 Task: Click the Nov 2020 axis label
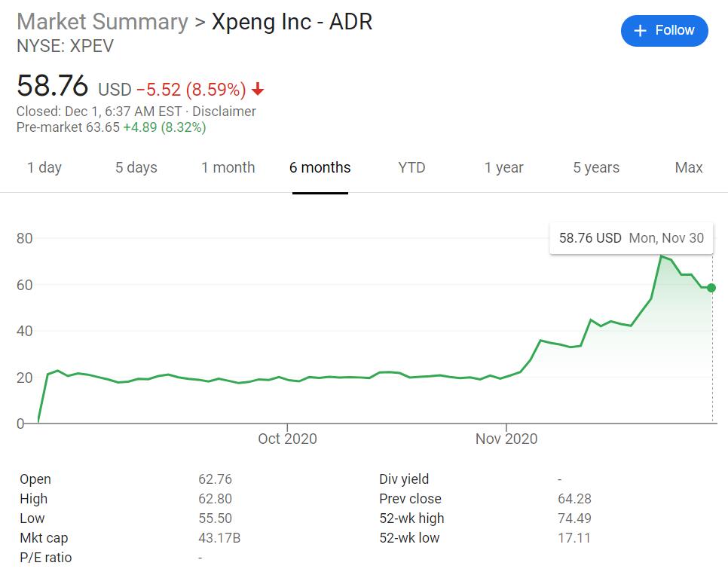(x=506, y=439)
